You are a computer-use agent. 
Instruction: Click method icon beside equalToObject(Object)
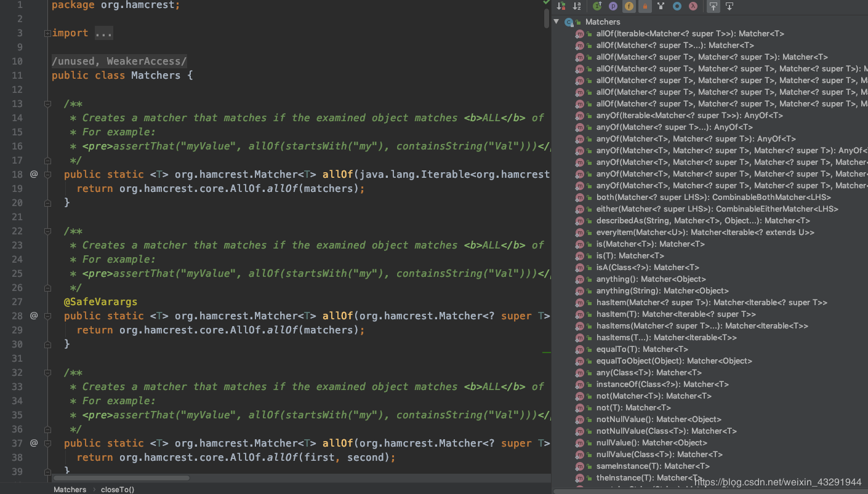coord(580,361)
